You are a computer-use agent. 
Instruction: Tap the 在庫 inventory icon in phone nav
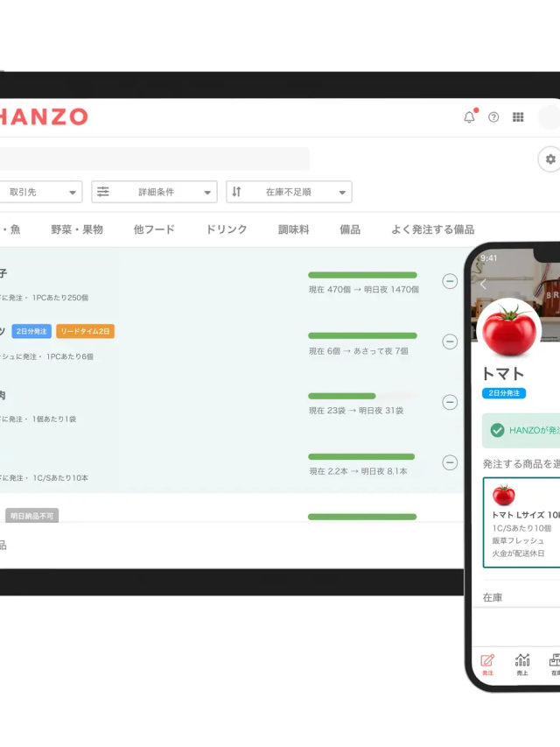[554, 664]
